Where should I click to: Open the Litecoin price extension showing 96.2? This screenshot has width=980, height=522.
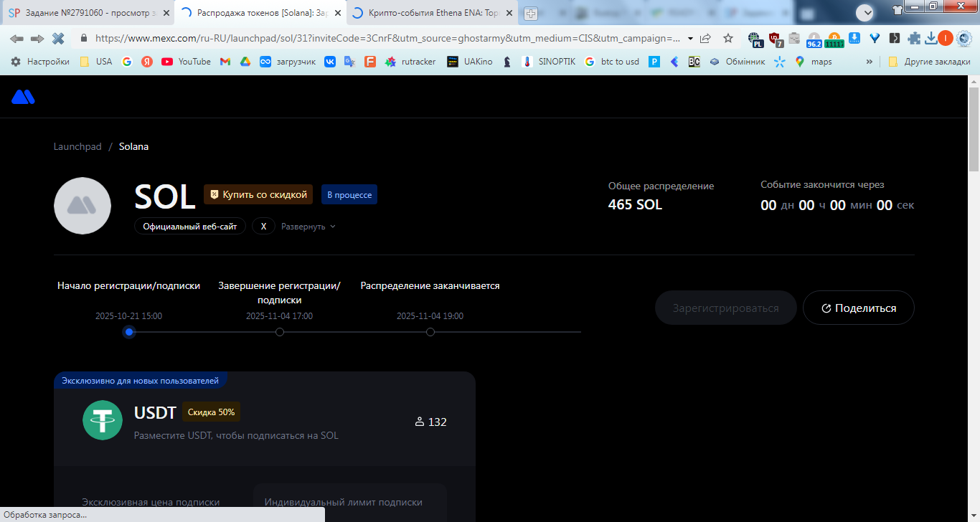814,39
